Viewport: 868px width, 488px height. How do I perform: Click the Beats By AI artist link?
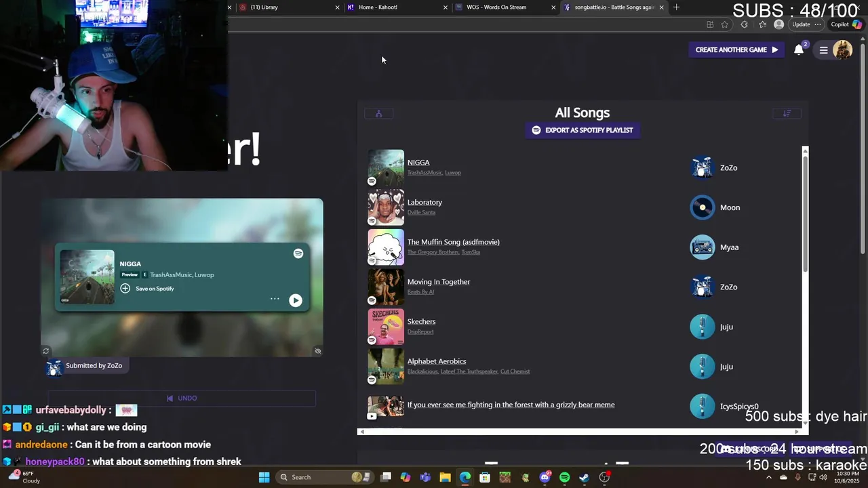pos(420,292)
